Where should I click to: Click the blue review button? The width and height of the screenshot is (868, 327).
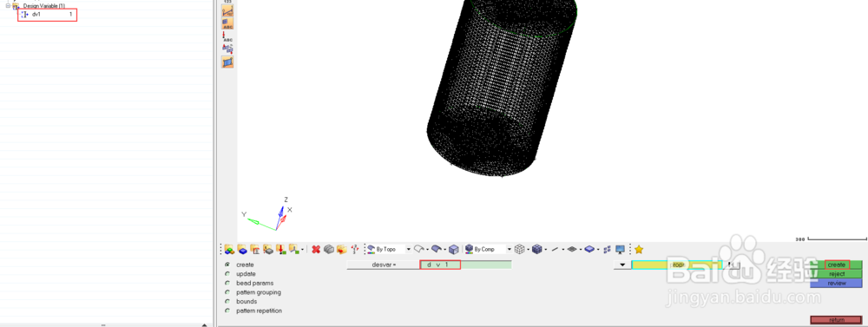click(x=837, y=284)
